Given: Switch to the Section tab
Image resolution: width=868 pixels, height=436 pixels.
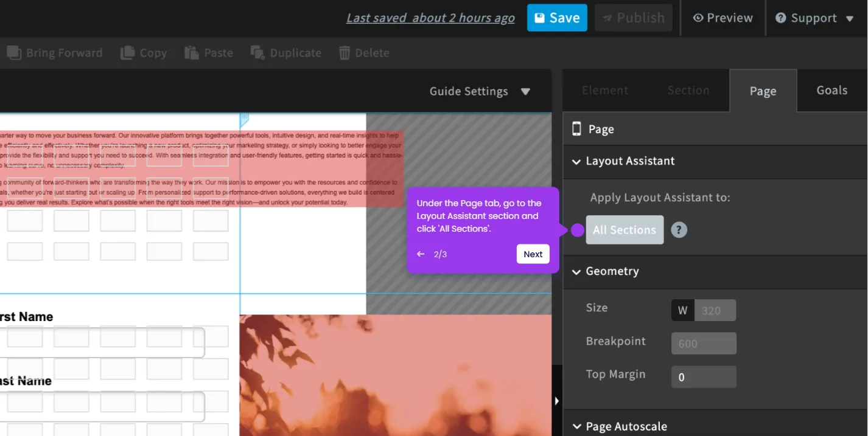Looking at the screenshot, I should pyautogui.click(x=688, y=90).
